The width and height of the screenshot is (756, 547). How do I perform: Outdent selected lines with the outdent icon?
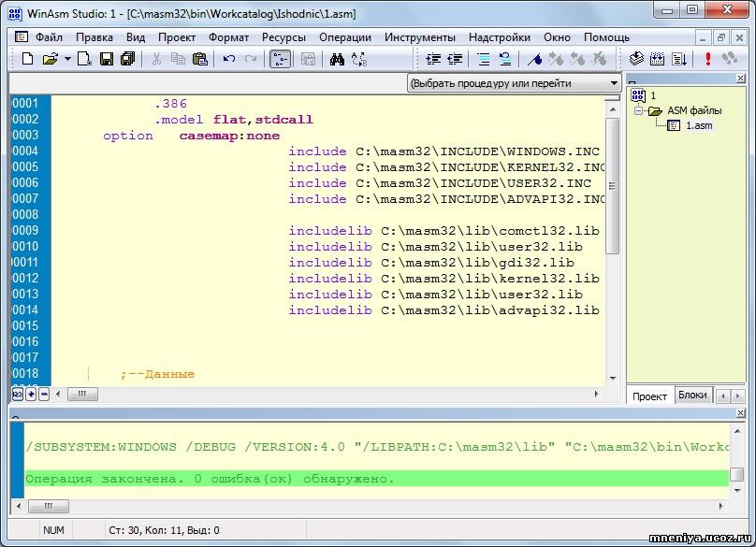pos(455,59)
